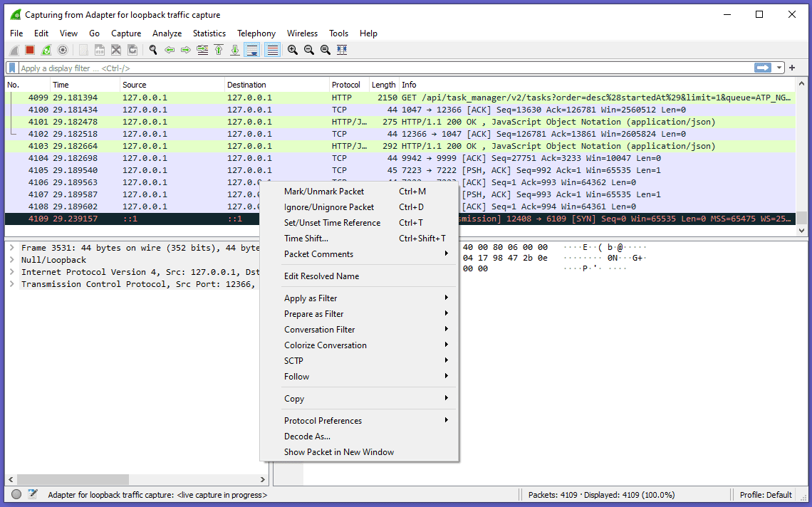Expand the Null/Loopback tree item
Image resolution: width=812 pixels, height=507 pixels.
click(x=12, y=260)
